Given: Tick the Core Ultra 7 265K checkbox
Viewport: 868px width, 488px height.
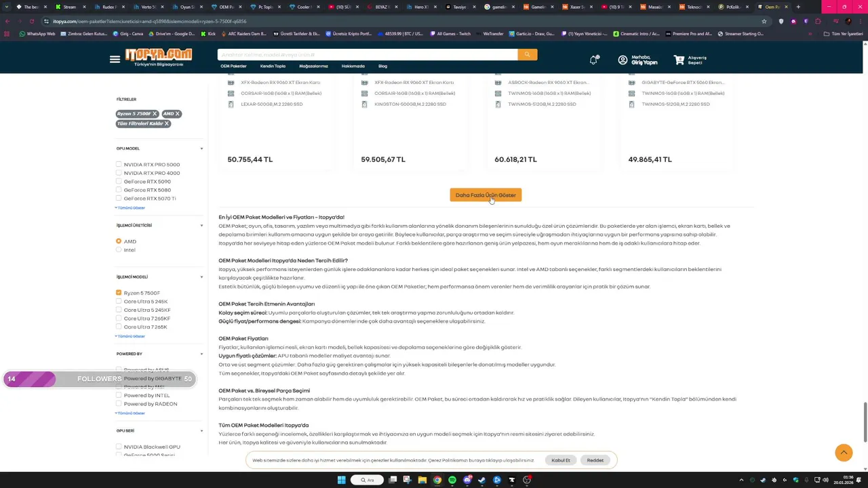Looking at the screenshot, I should pos(119,327).
